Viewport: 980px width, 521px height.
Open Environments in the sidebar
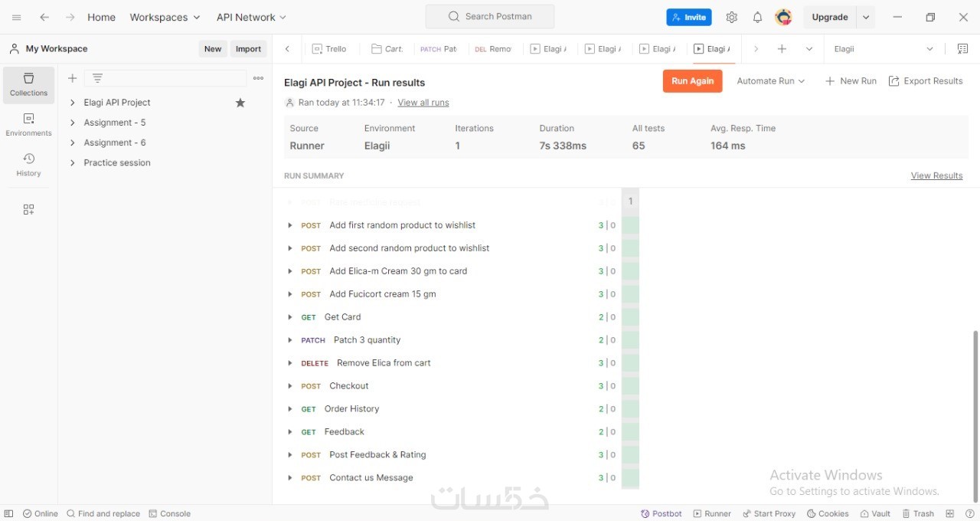28,125
